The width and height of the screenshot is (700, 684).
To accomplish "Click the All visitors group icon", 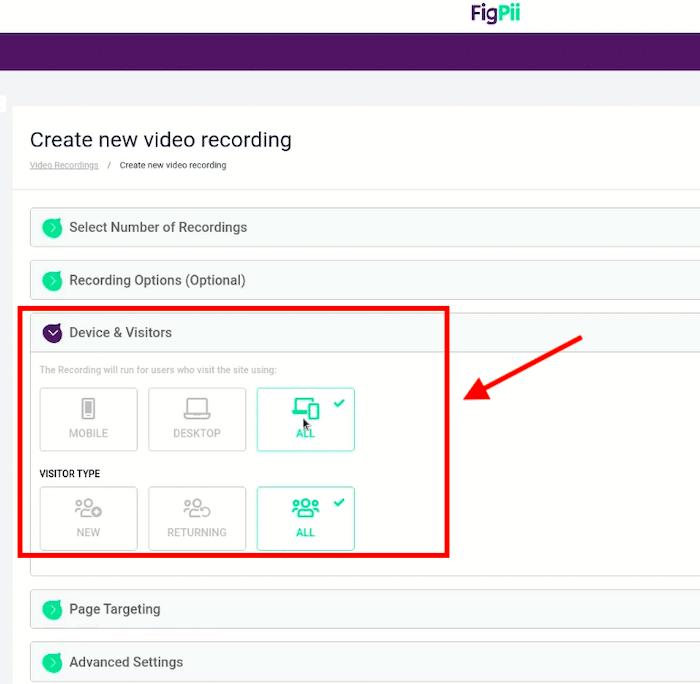I will (x=306, y=508).
